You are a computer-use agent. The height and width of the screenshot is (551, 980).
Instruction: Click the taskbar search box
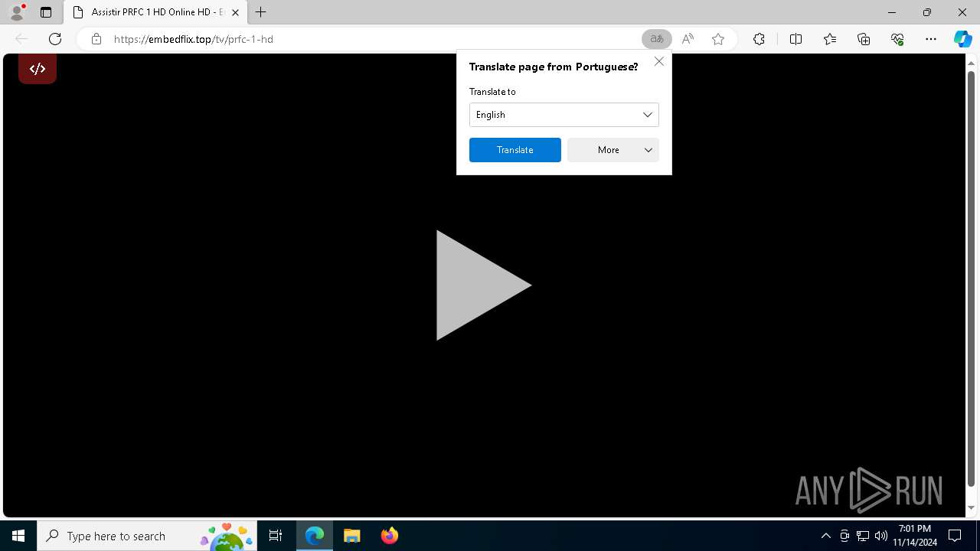pyautogui.click(x=147, y=536)
